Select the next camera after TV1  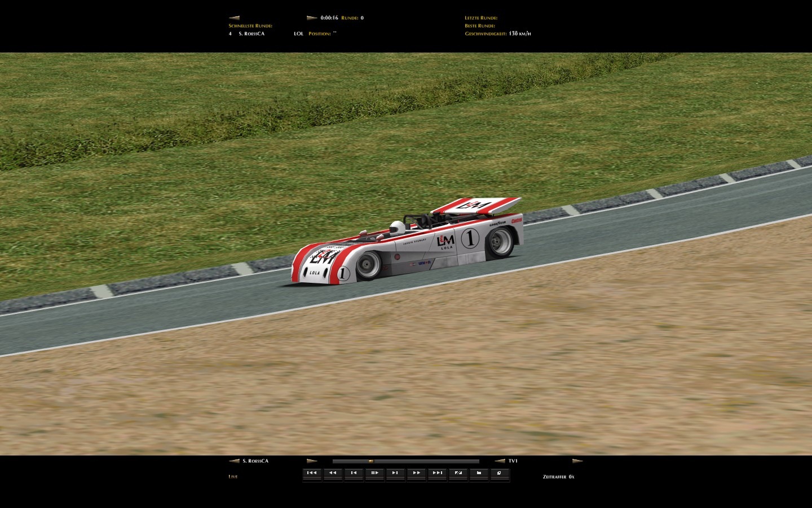pos(577,461)
